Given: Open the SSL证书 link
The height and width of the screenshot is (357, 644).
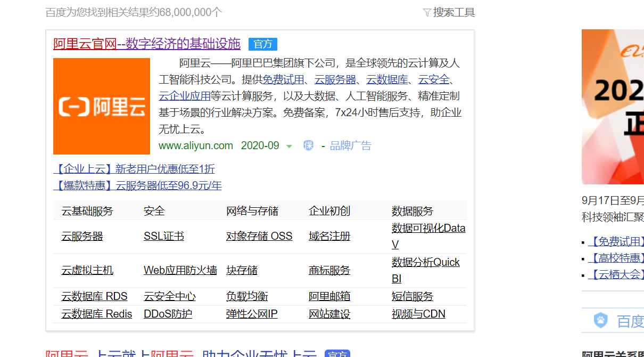Looking at the screenshot, I should (164, 236).
